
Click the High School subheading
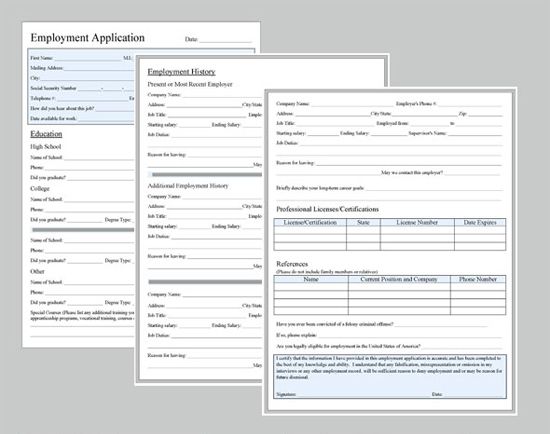pos(46,147)
